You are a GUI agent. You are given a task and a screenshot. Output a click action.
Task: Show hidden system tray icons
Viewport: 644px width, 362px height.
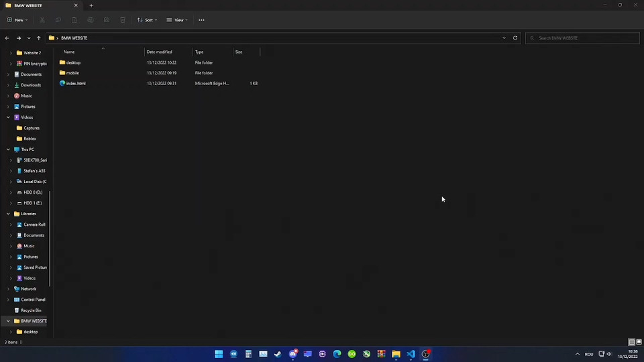point(577,354)
